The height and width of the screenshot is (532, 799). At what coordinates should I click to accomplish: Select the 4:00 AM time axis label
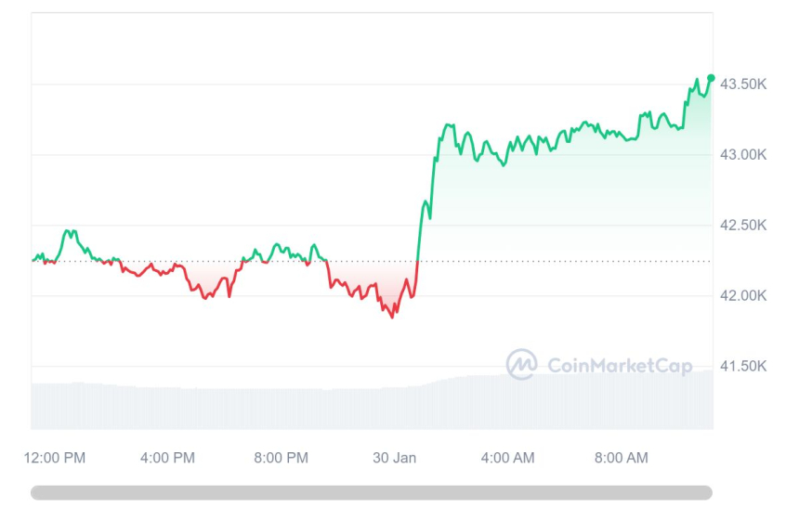click(x=507, y=458)
